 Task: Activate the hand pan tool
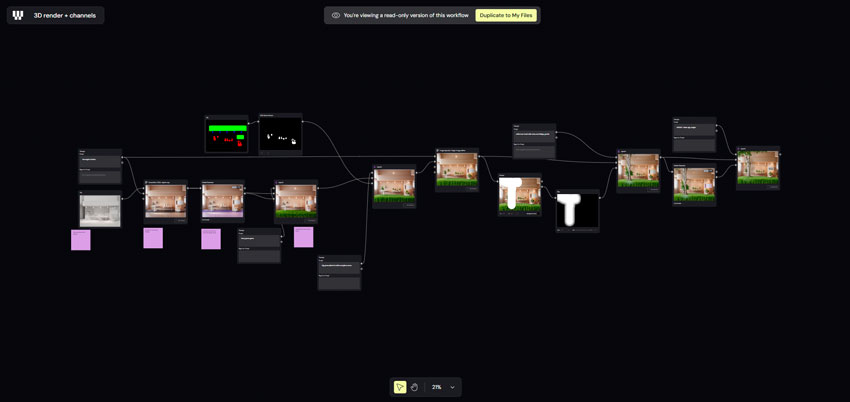click(414, 387)
